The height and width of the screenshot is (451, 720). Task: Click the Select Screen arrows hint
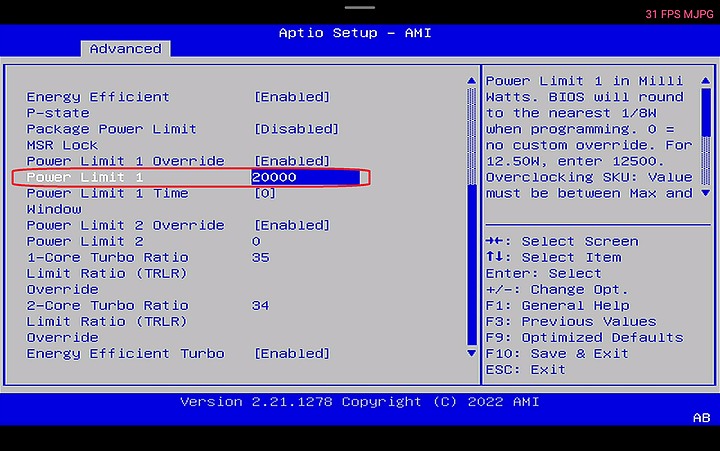point(562,241)
